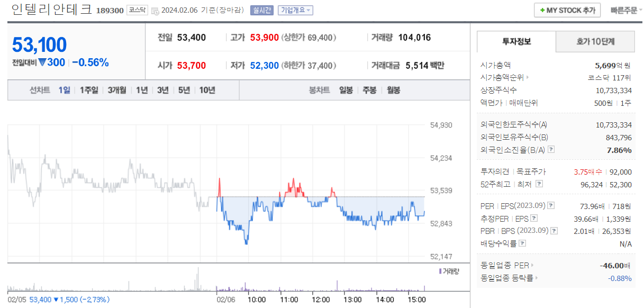Click the help icon next to 52주최고 최저
The image size is (644, 308).
coord(539,184)
